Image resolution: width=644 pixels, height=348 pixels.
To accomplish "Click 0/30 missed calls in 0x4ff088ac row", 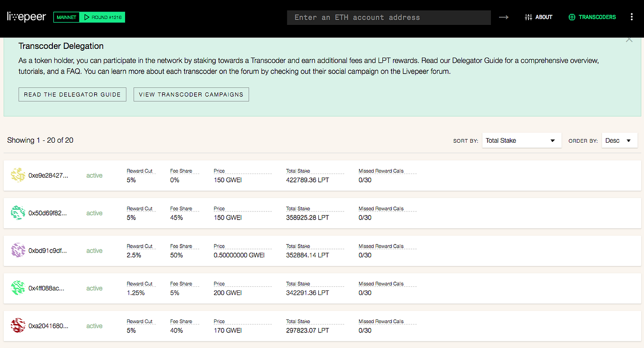I will coord(365,293).
